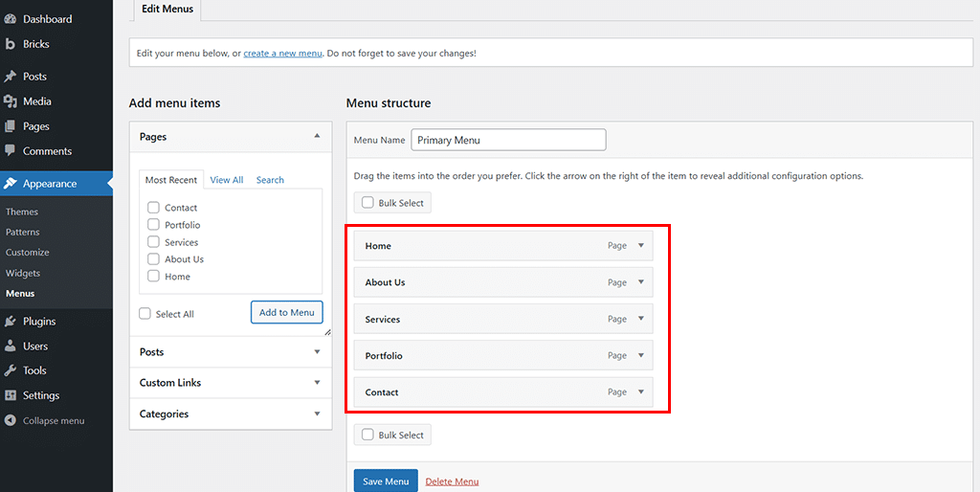This screenshot has width=980, height=492.
Task: Open Patterns in the Appearance submenu
Action: [x=23, y=232]
